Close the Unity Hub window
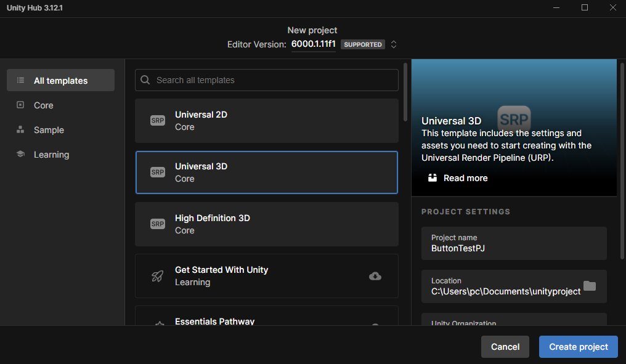Screen dimensions: 626x364 tap(613, 7)
